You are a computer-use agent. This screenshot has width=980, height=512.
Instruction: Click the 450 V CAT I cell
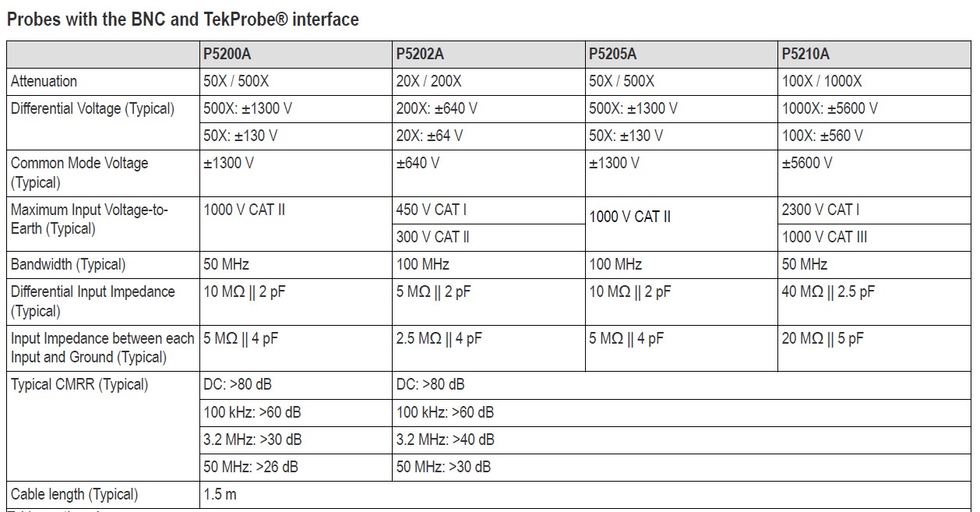tap(432, 209)
